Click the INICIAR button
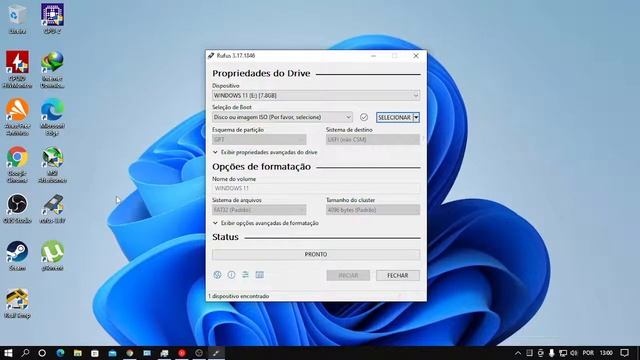The height and width of the screenshot is (360, 640). coord(348,276)
